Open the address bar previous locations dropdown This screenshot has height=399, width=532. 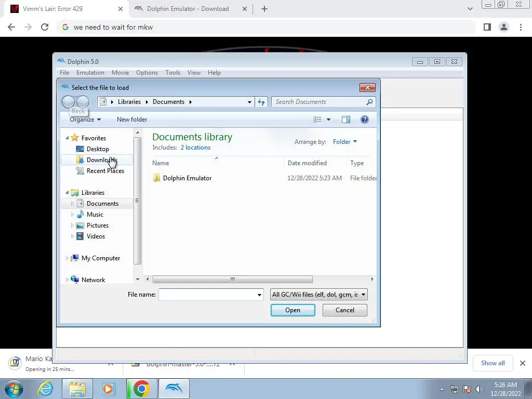(249, 102)
